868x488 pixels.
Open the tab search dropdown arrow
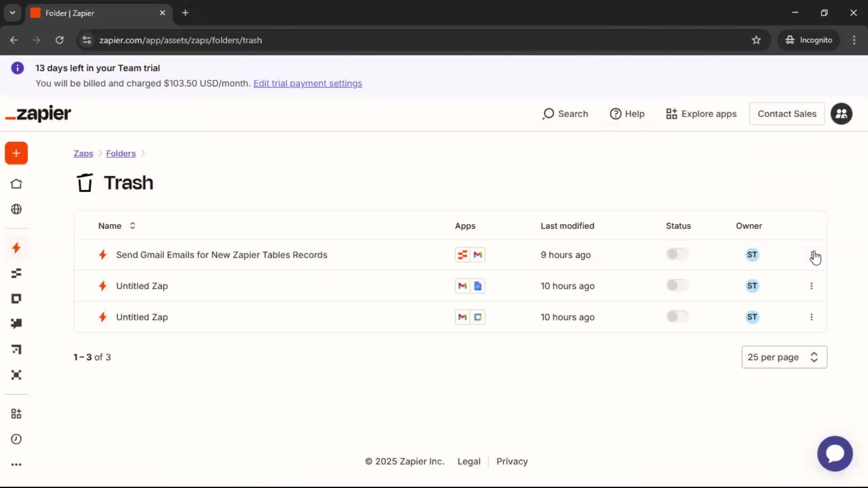[x=13, y=13]
